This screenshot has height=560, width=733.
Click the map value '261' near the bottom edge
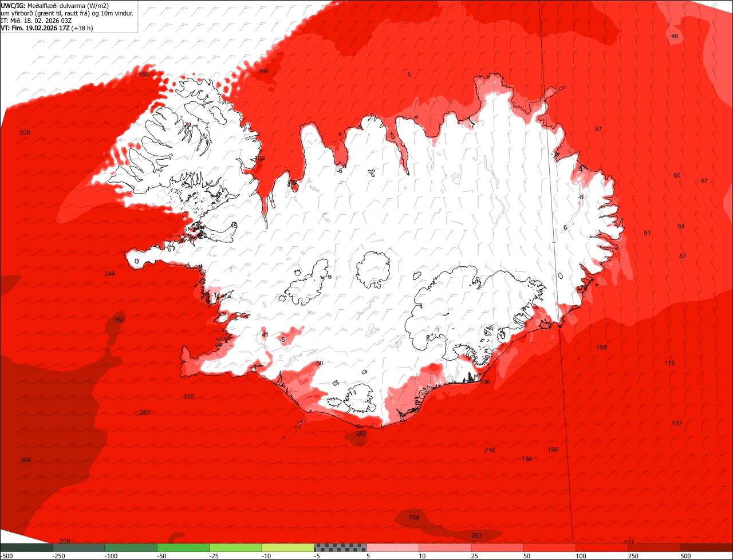[x=477, y=535]
